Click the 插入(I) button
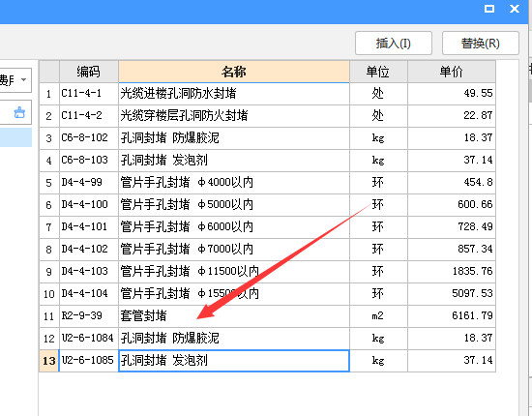This screenshot has width=532, height=416. click(394, 44)
